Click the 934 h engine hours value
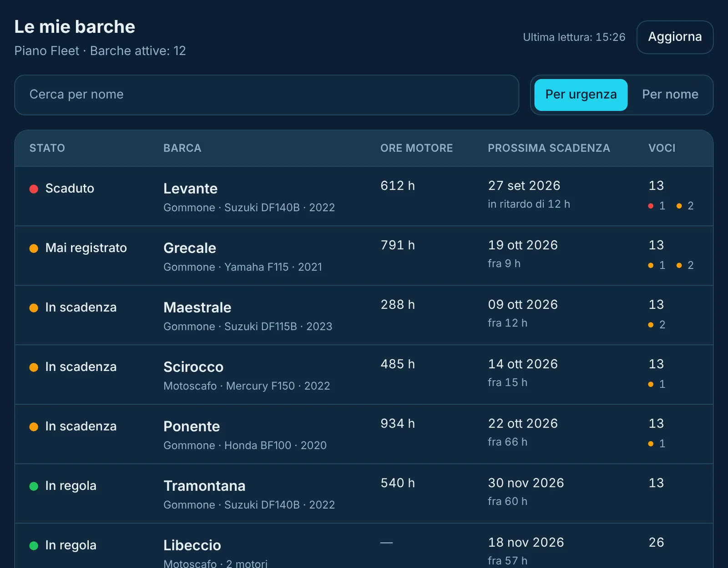Image resolution: width=728 pixels, height=568 pixels. pyautogui.click(x=398, y=423)
